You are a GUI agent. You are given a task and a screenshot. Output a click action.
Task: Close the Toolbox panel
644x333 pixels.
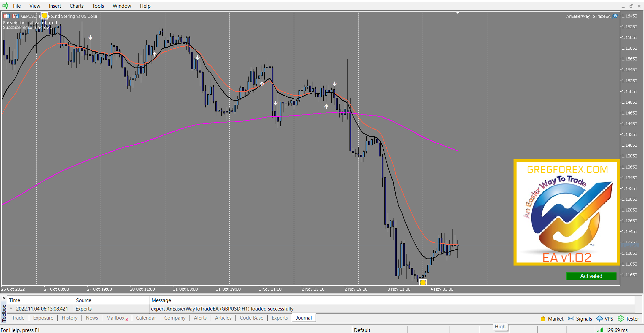(x=4, y=298)
